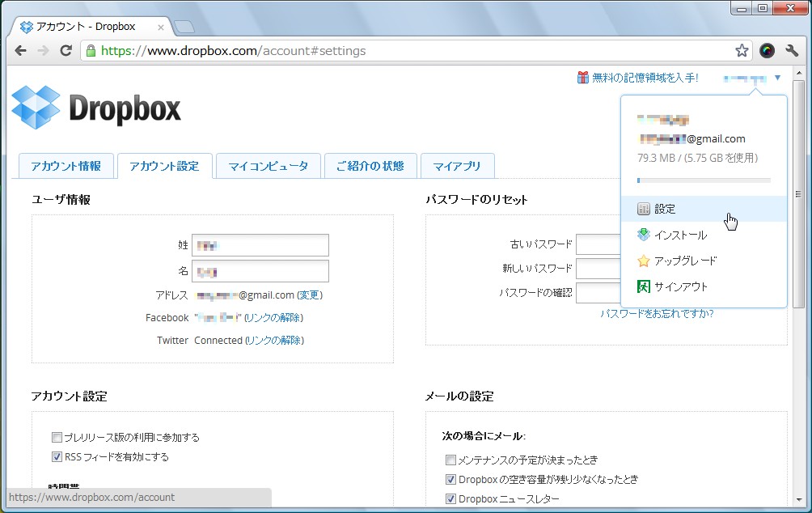Screen dimensions: 812x513
Task: Click the green SSL padlock icon
Action: click(91, 51)
